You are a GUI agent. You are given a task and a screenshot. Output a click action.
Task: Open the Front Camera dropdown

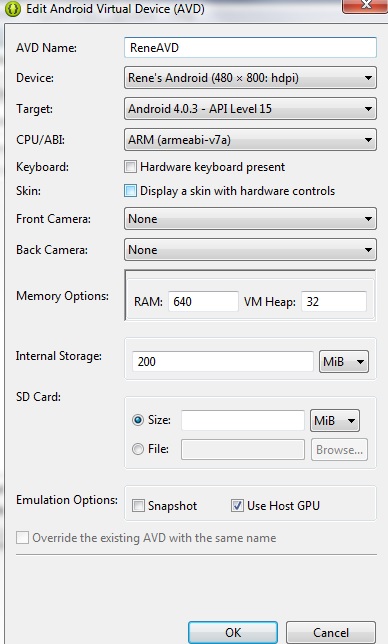[x=250, y=219]
